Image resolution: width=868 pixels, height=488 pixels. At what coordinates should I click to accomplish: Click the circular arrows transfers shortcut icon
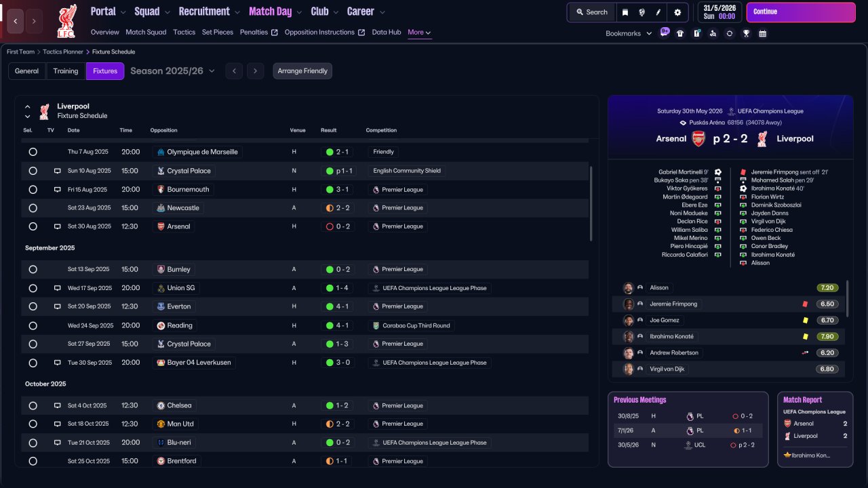729,33
